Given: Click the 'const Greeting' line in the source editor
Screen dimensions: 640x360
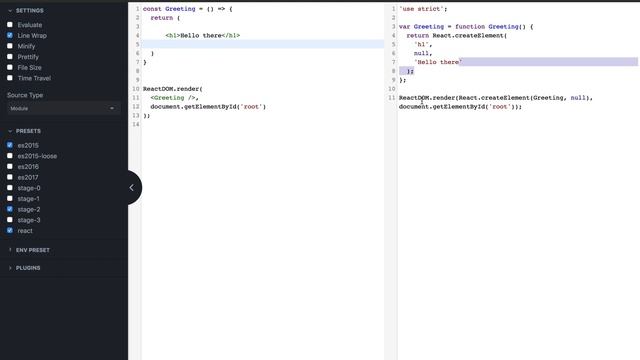Looking at the screenshot, I should point(187,9).
